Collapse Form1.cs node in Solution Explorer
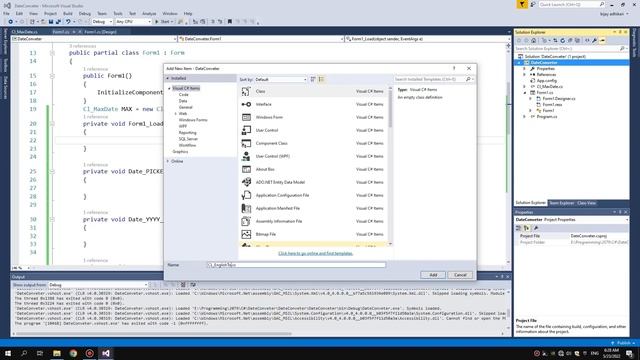 [525, 93]
